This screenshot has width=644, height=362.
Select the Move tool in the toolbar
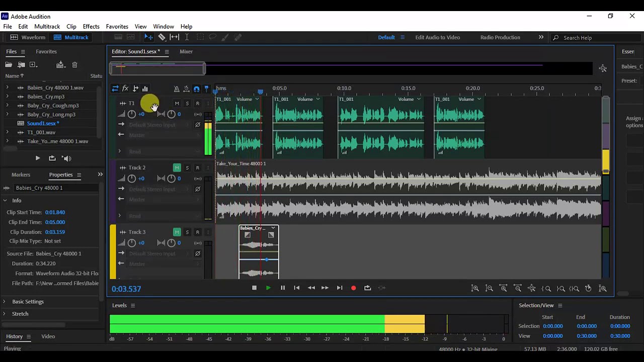pos(148,37)
